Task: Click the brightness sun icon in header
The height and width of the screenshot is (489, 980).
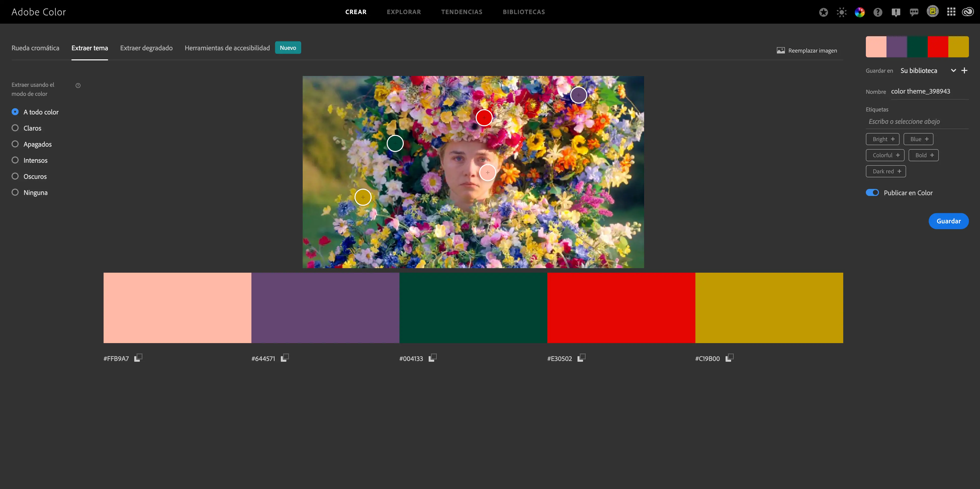Action: (x=841, y=12)
